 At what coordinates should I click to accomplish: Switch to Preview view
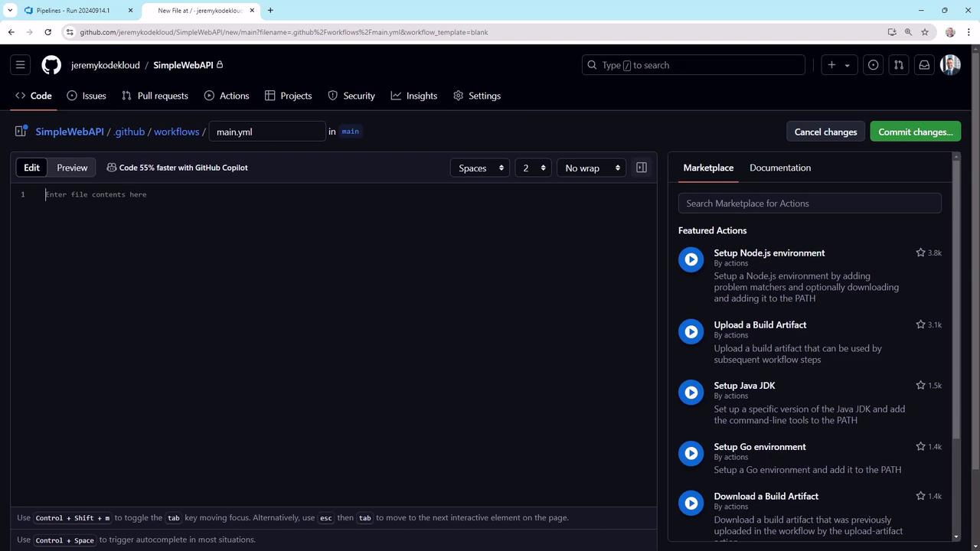pyautogui.click(x=72, y=168)
